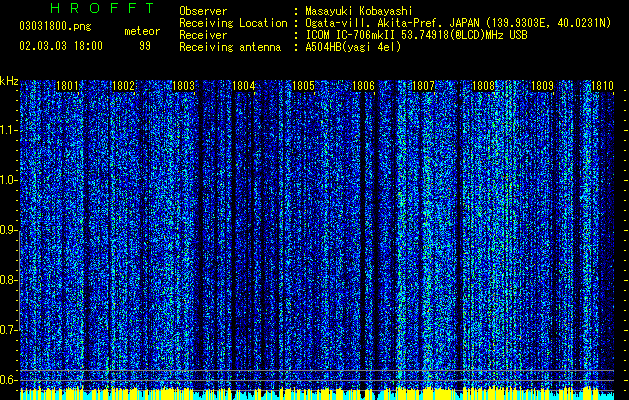Click the kHz axis unit label

point(9,81)
